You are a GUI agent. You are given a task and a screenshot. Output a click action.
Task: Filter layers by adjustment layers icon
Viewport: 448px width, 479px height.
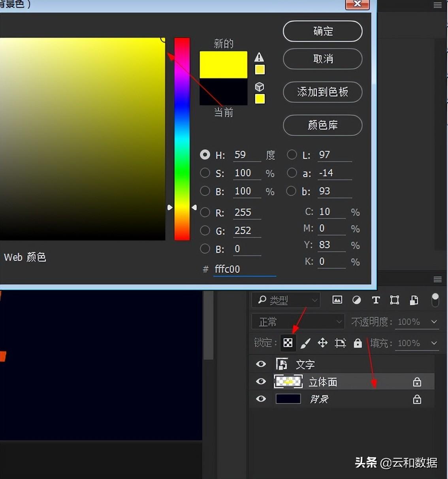click(x=356, y=300)
